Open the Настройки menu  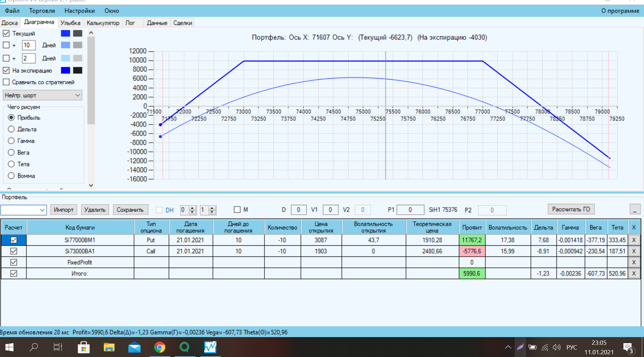click(80, 11)
